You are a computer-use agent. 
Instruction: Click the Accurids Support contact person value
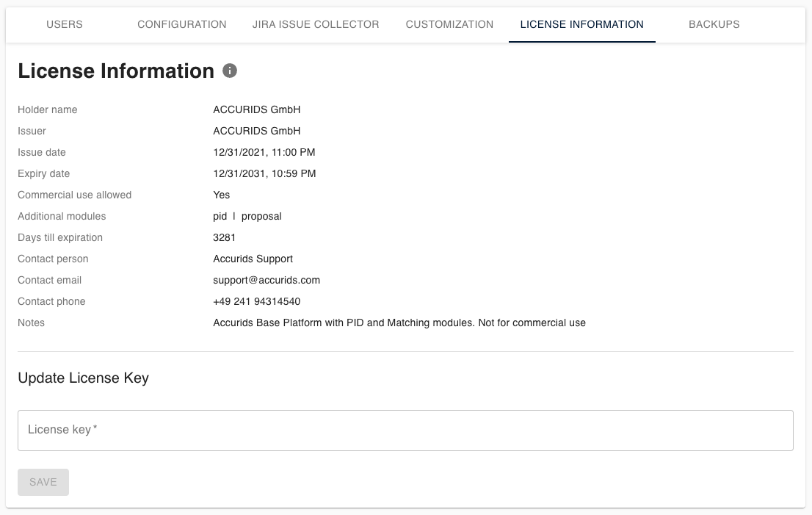click(x=253, y=259)
